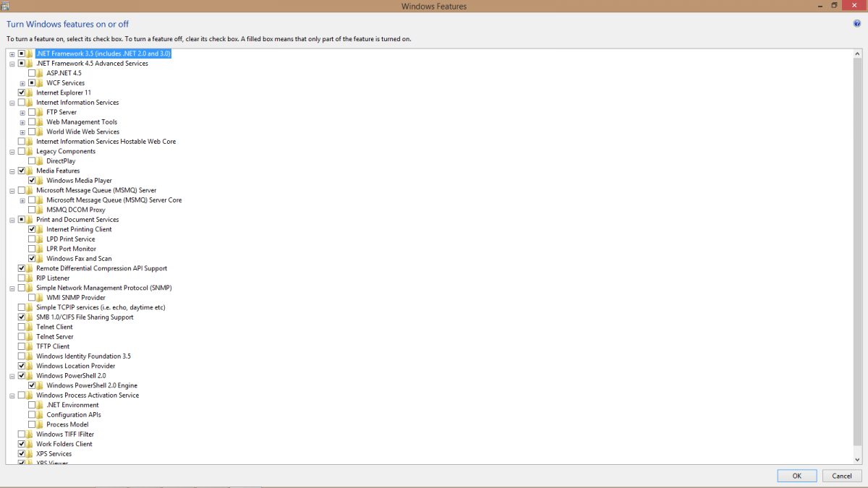
Task: Click the folder icon beside XPS Services
Action: click(30, 454)
